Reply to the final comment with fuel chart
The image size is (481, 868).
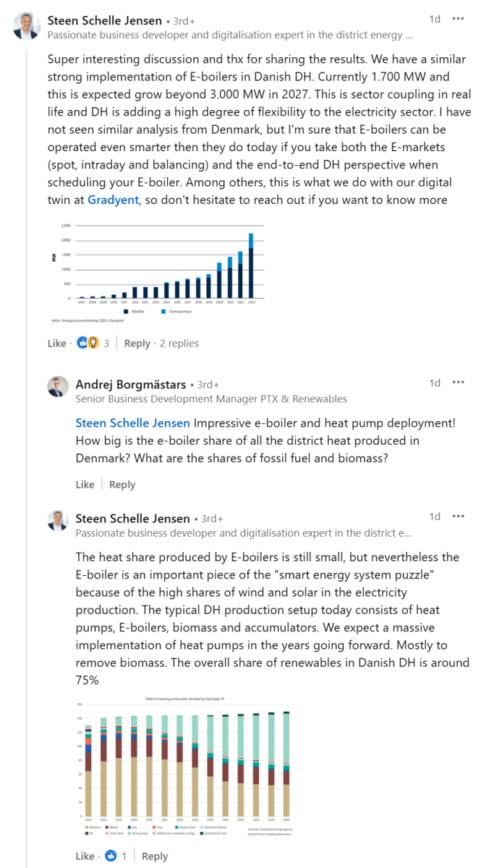point(155,856)
